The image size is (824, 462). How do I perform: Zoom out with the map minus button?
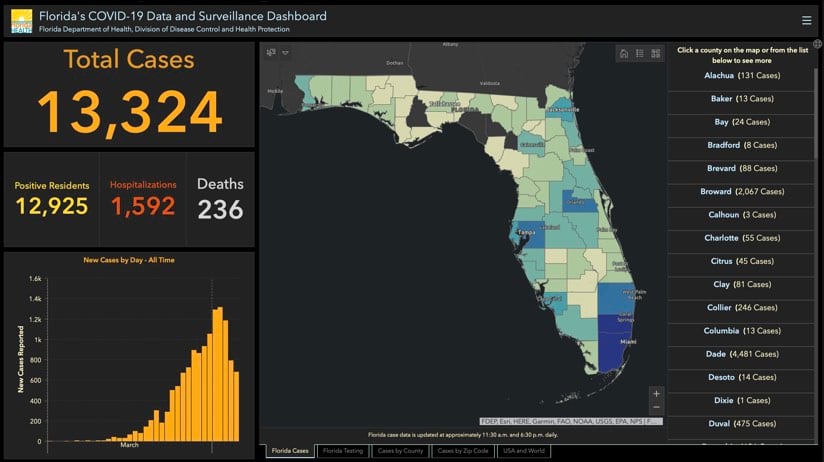click(x=656, y=407)
